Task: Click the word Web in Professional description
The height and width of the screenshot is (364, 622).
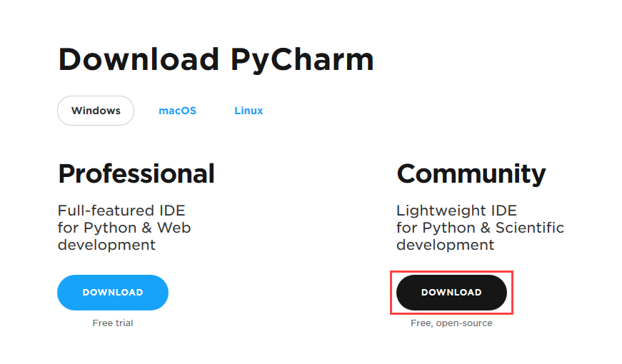Action: (176, 228)
